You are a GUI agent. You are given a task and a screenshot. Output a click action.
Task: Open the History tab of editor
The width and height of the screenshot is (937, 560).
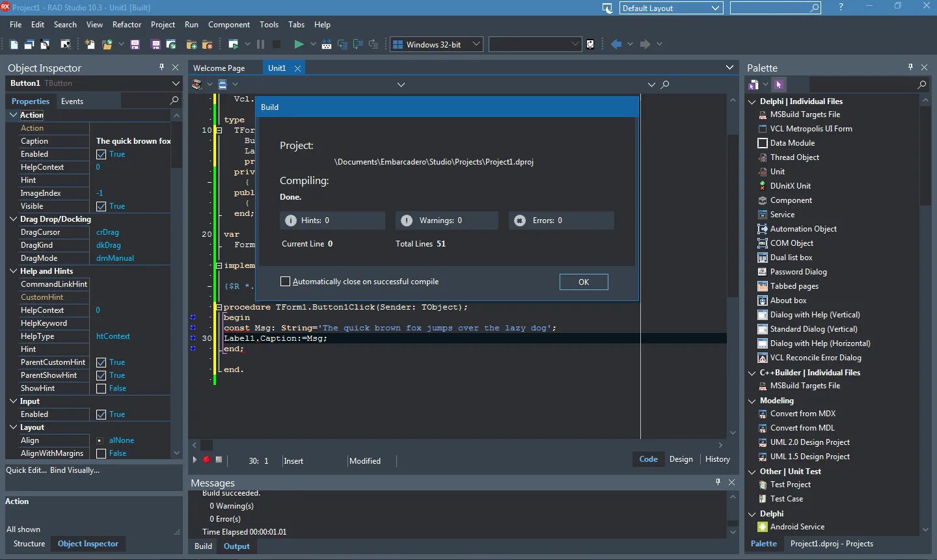pyautogui.click(x=718, y=459)
